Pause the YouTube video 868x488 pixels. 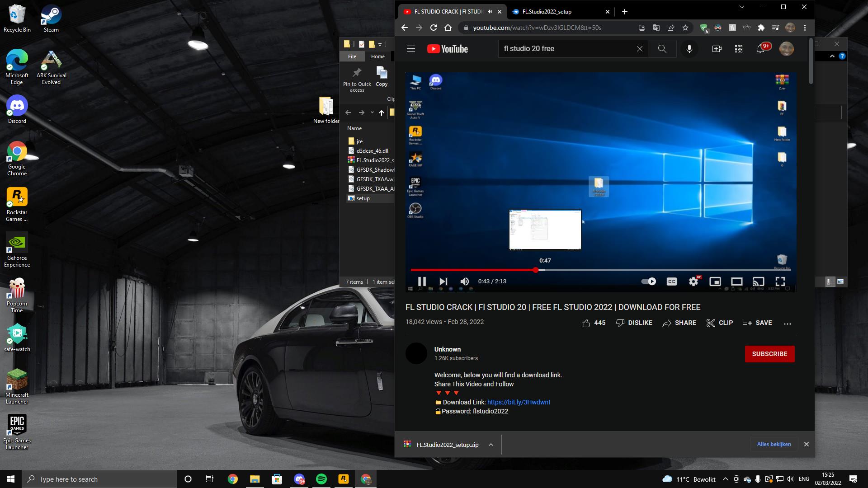coord(421,282)
